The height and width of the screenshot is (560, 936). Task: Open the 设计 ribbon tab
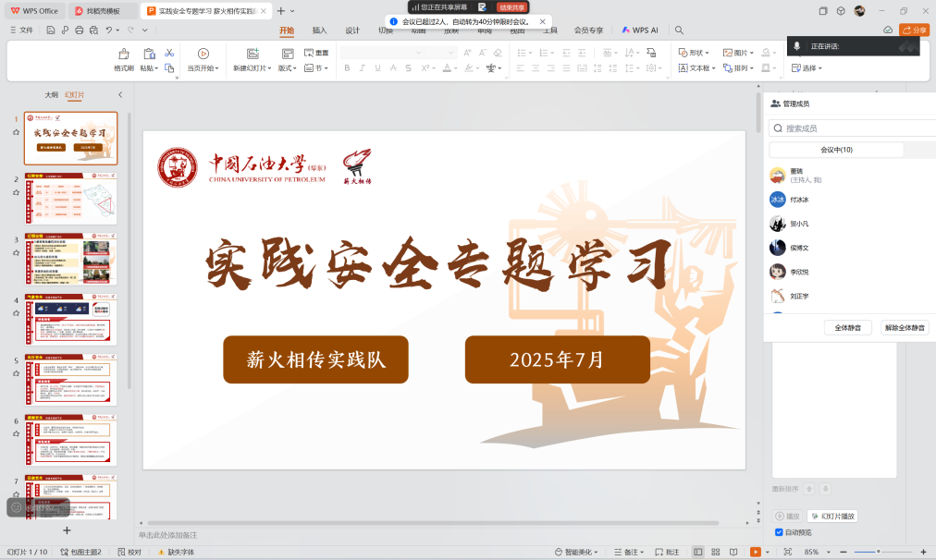pyautogui.click(x=352, y=30)
